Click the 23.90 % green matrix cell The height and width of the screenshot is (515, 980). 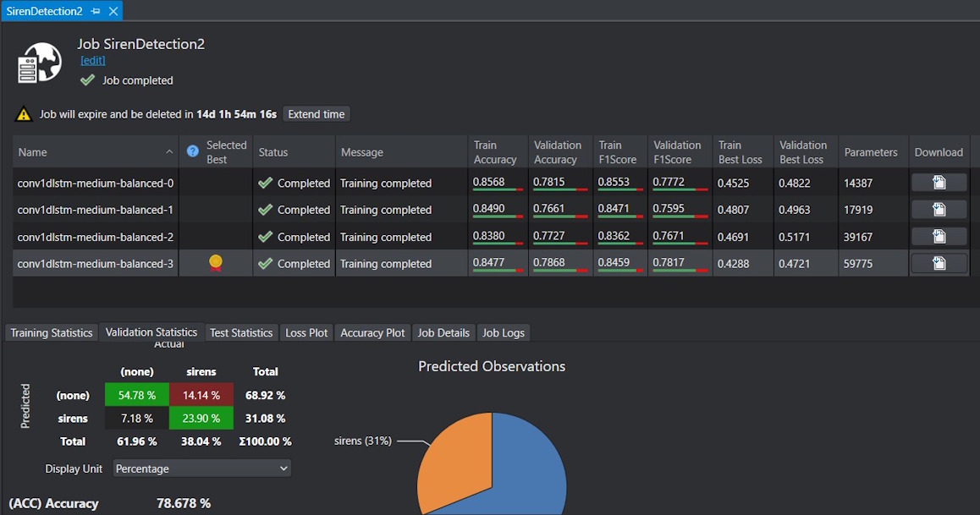[201, 419]
